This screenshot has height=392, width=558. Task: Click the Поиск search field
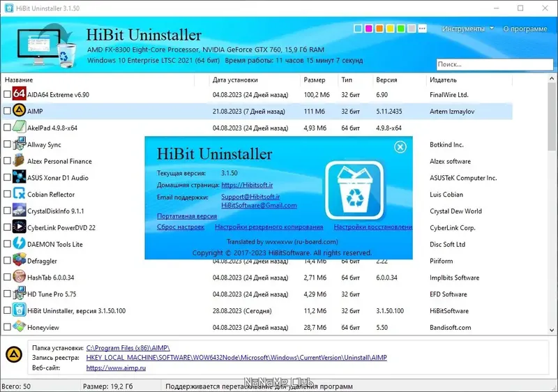(x=495, y=64)
